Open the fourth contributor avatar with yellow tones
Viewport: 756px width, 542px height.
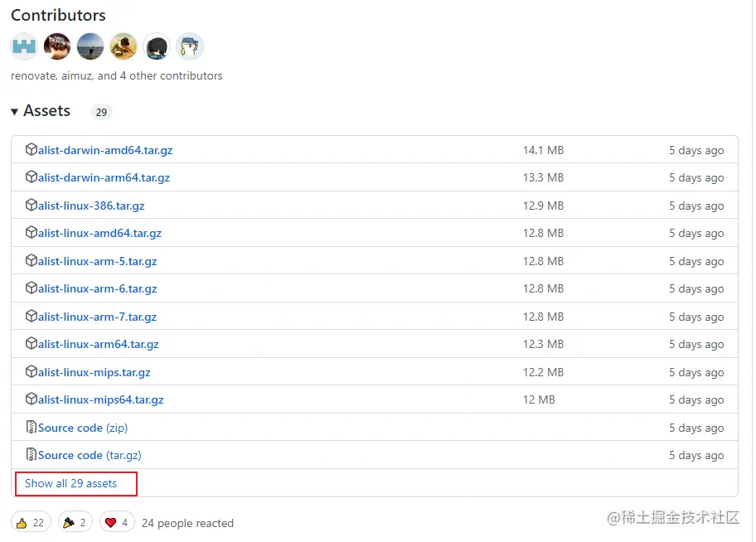click(x=124, y=46)
